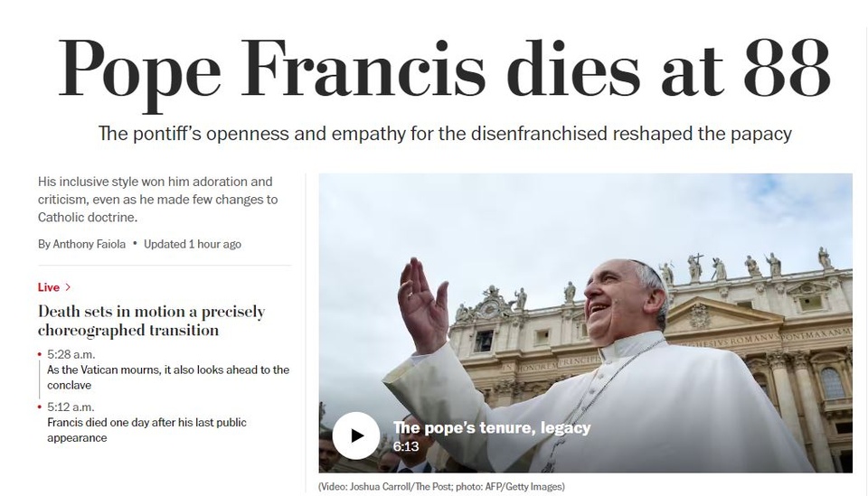Click the pontiff's openness and empathy subheadline
868x496 pixels.
445,134
